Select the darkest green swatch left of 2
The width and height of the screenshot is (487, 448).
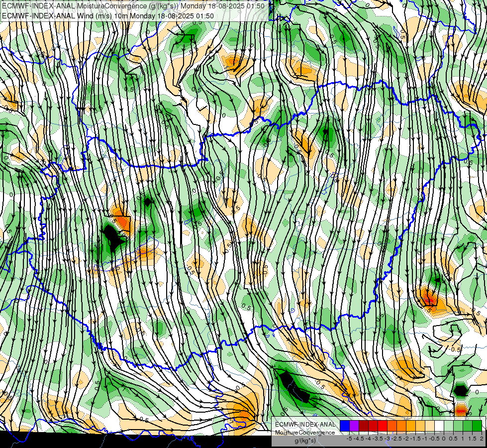pos(477,426)
